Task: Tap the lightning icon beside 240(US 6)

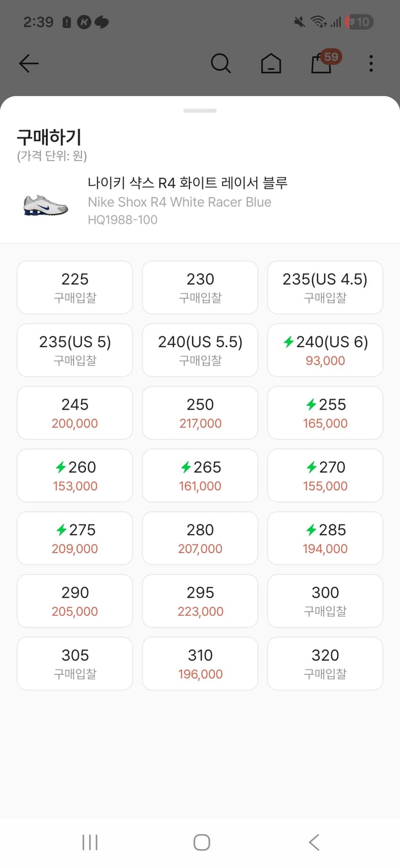Action: [x=289, y=342]
